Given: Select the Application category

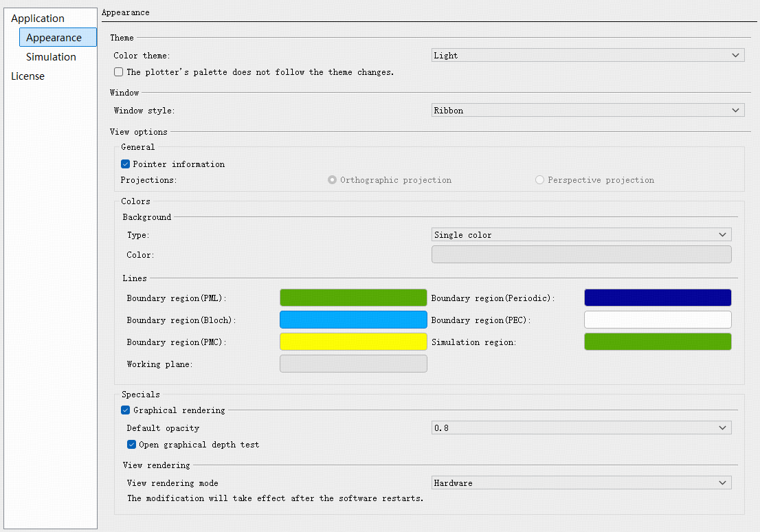Looking at the screenshot, I should click(x=38, y=19).
